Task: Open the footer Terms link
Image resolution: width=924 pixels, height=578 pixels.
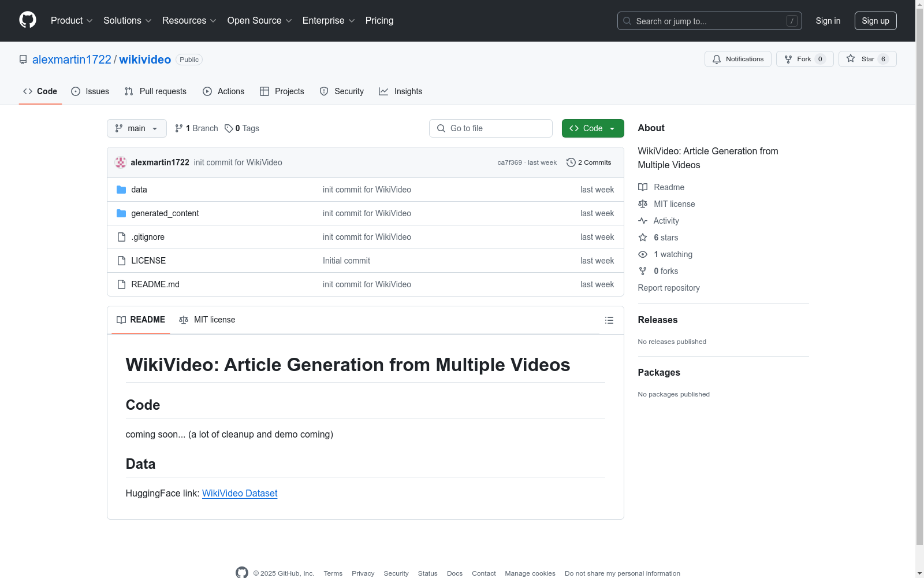Action: [333, 573]
